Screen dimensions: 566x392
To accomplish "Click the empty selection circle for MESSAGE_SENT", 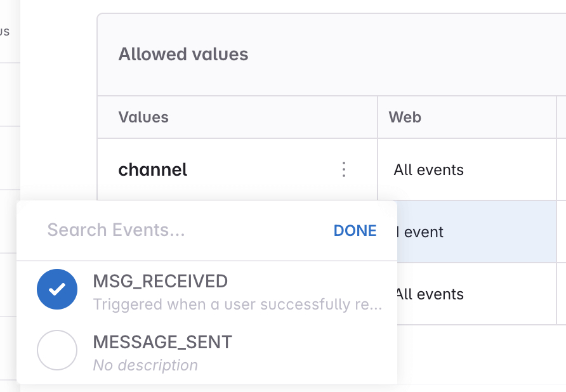I will tap(57, 350).
